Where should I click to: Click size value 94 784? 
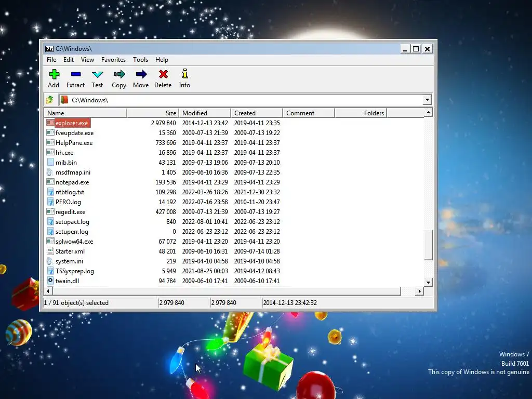click(x=167, y=281)
